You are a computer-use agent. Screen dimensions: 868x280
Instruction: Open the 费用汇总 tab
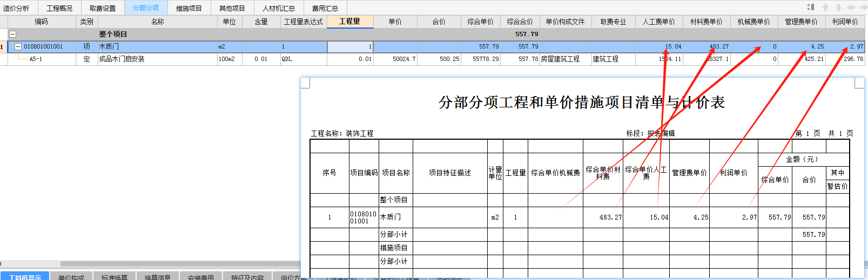[325, 8]
